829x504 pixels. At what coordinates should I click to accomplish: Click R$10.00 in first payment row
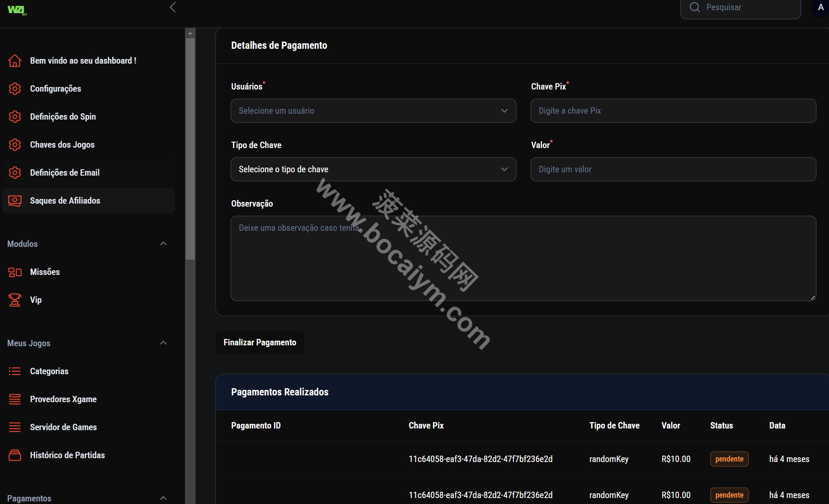(676, 459)
